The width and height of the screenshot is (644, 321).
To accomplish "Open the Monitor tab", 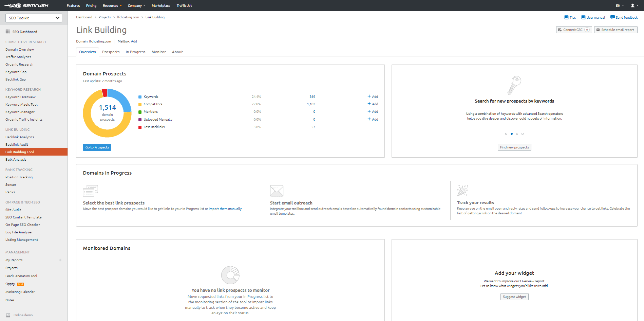I will [158, 52].
